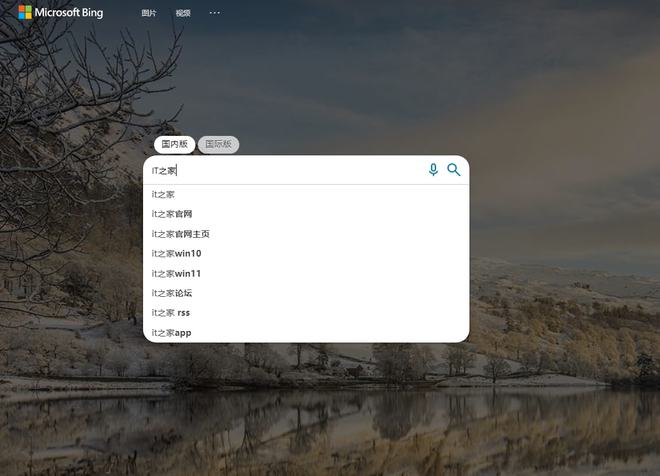This screenshot has width=660, height=476.
Task: Switch to 国内版 domestic version
Action: (x=175, y=144)
